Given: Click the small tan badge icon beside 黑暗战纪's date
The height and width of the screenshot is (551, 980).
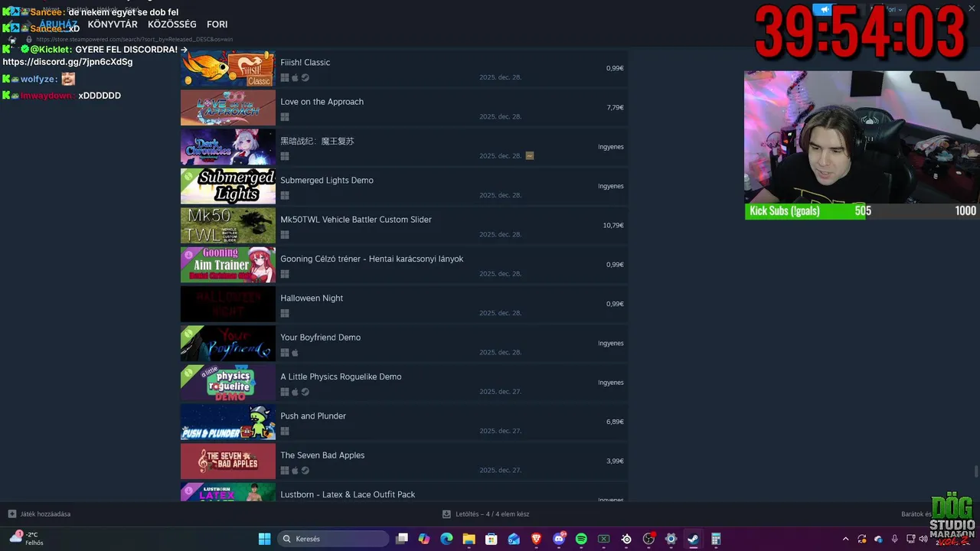Looking at the screenshot, I should pos(530,155).
